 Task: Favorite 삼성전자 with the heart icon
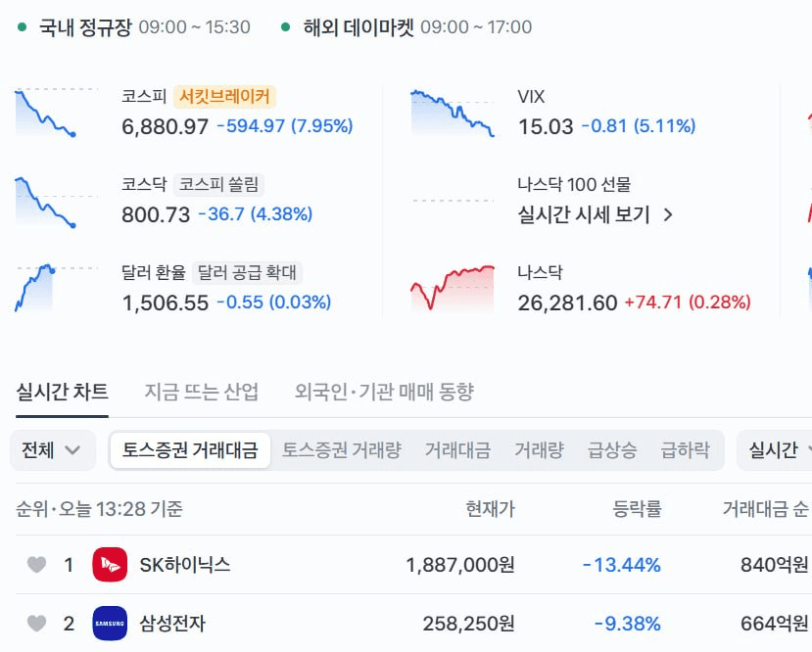coord(36,624)
